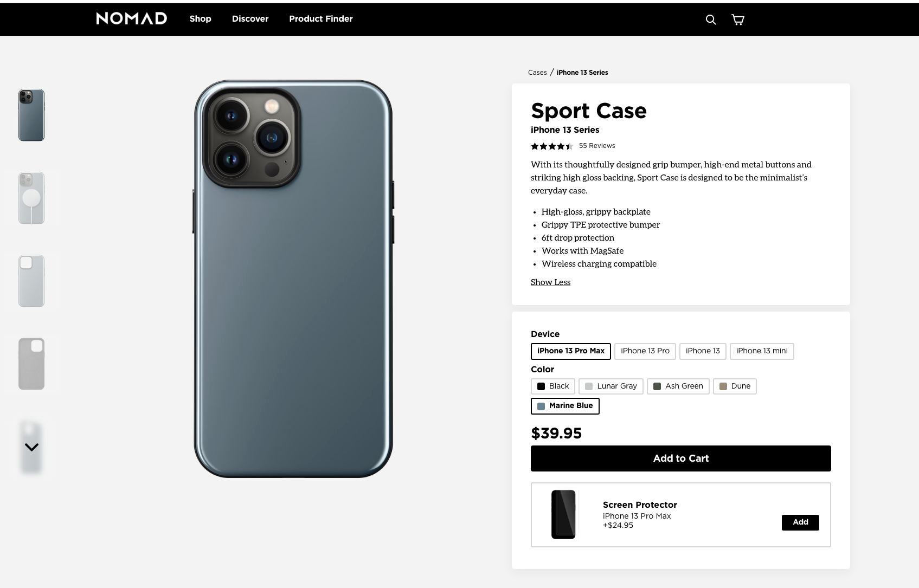Open the search icon

point(710,20)
